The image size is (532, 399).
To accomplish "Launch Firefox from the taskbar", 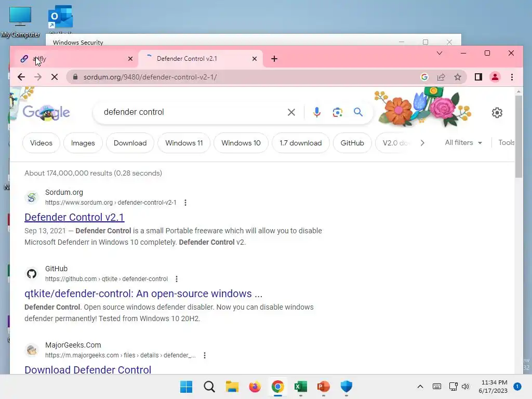I will (x=255, y=387).
